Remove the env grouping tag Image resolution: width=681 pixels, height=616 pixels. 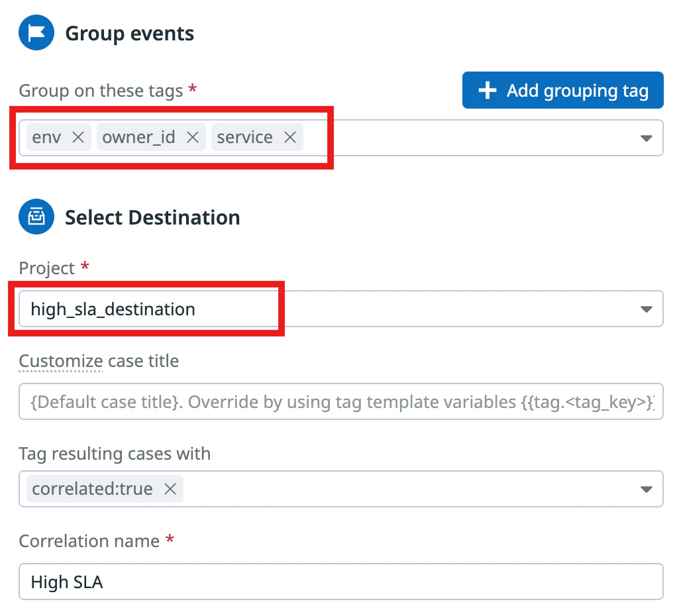[x=78, y=137]
